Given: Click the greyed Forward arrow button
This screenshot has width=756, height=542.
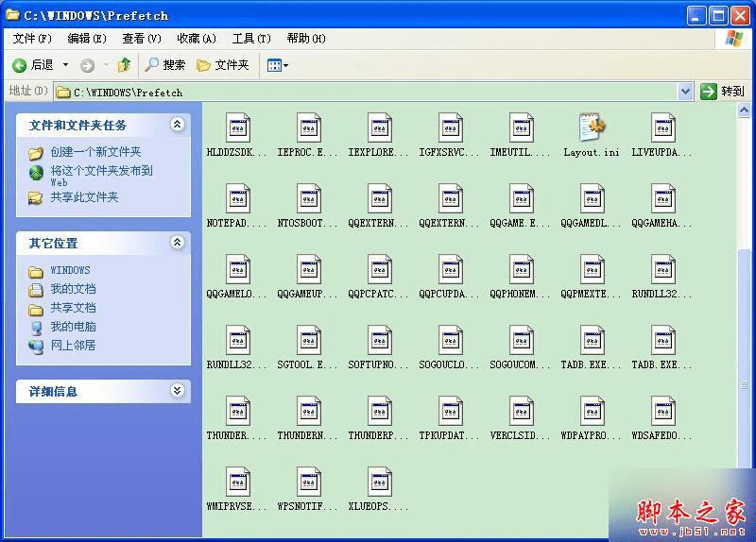Looking at the screenshot, I should [87, 65].
